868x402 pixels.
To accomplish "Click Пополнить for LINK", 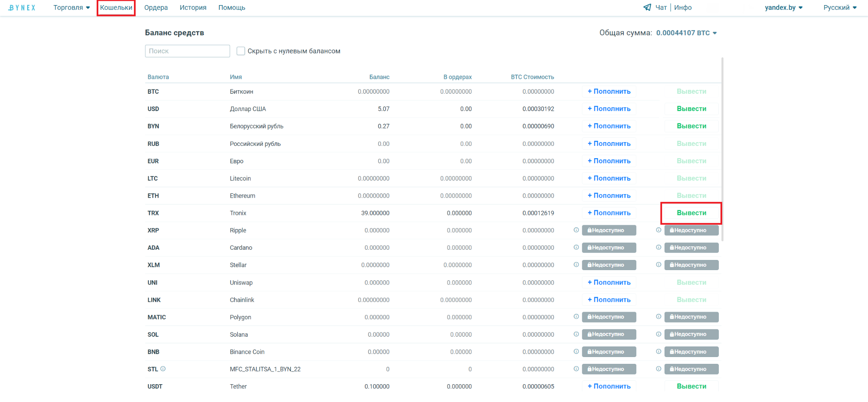I will coord(609,300).
